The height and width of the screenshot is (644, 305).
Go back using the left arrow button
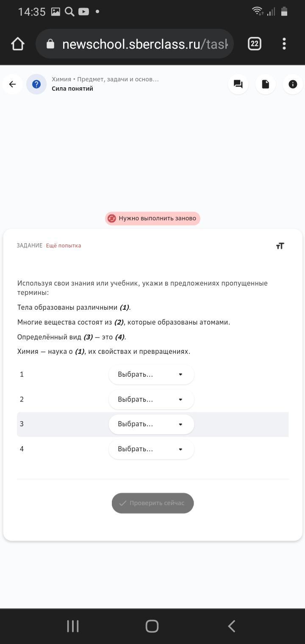tap(12, 84)
